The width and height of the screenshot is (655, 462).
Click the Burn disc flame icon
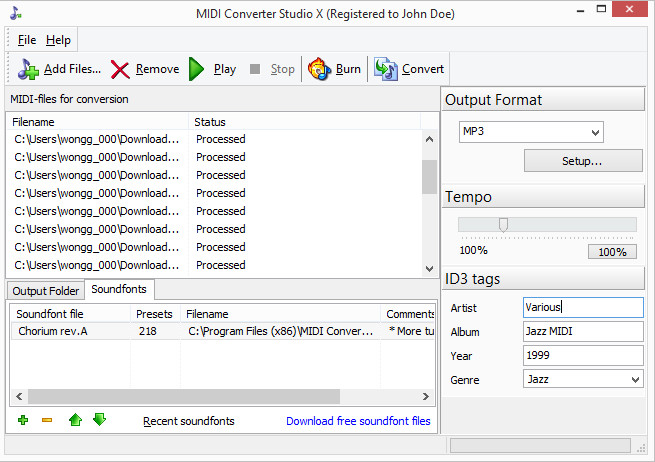319,69
